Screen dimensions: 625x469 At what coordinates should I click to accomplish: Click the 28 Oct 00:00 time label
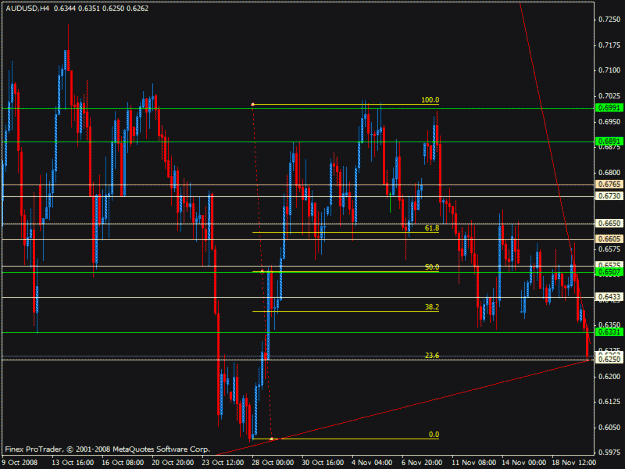(x=273, y=463)
